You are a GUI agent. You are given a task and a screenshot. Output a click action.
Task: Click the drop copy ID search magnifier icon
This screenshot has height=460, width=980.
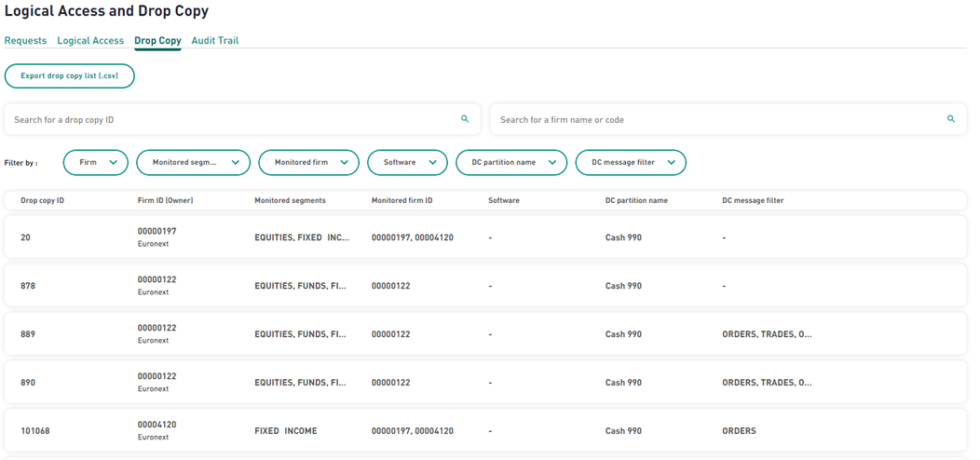[464, 119]
